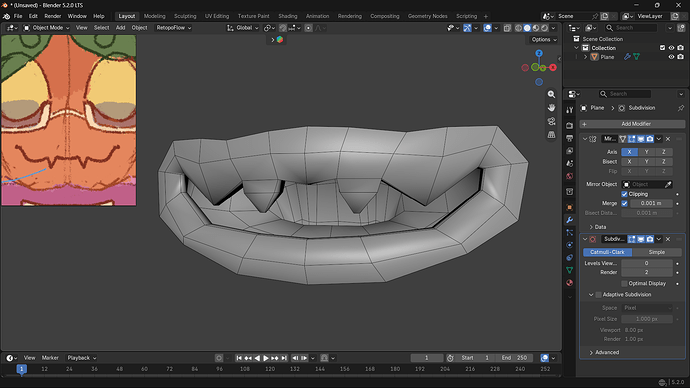
Task: Open the viewport Options dropdown
Action: 544,40
